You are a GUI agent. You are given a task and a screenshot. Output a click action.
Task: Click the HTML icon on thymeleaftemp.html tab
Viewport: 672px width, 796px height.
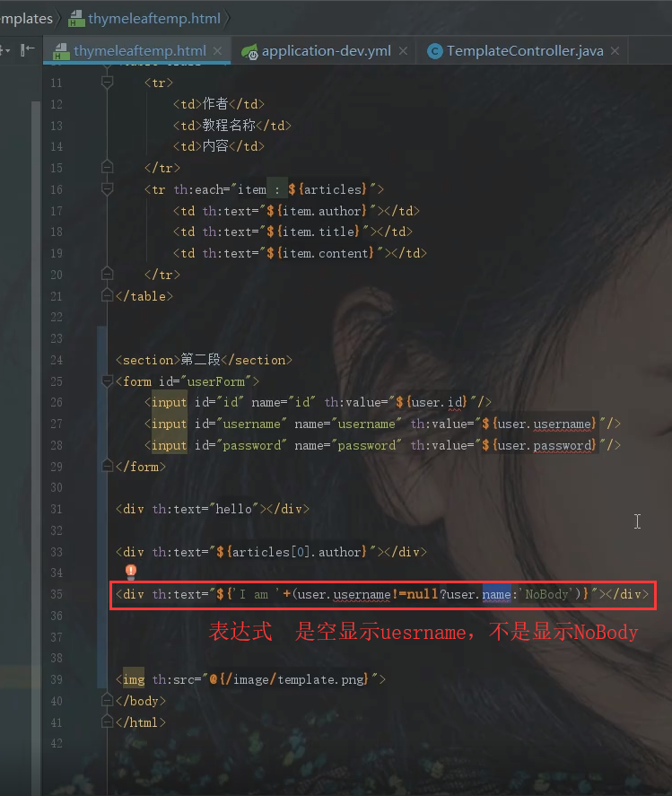pos(61,51)
